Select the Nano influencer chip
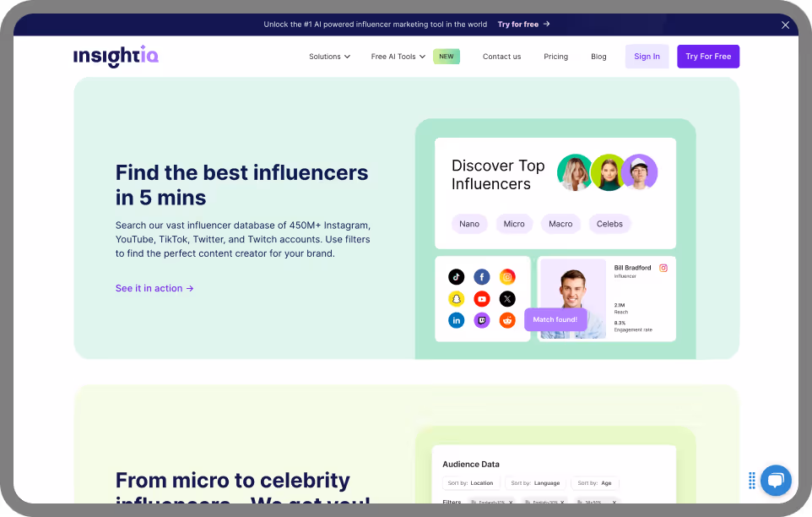This screenshot has height=517, width=812. click(x=469, y=224)
